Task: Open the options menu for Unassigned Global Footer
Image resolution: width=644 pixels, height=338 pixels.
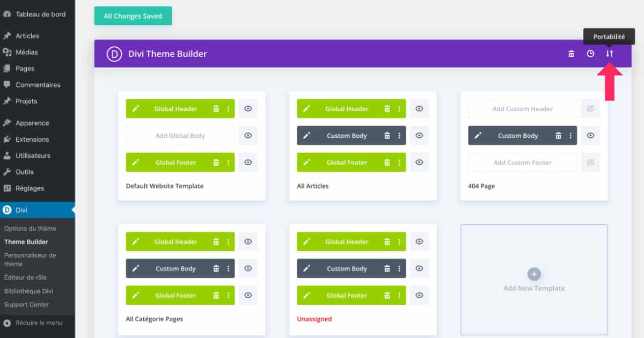Action: (399, 296)
